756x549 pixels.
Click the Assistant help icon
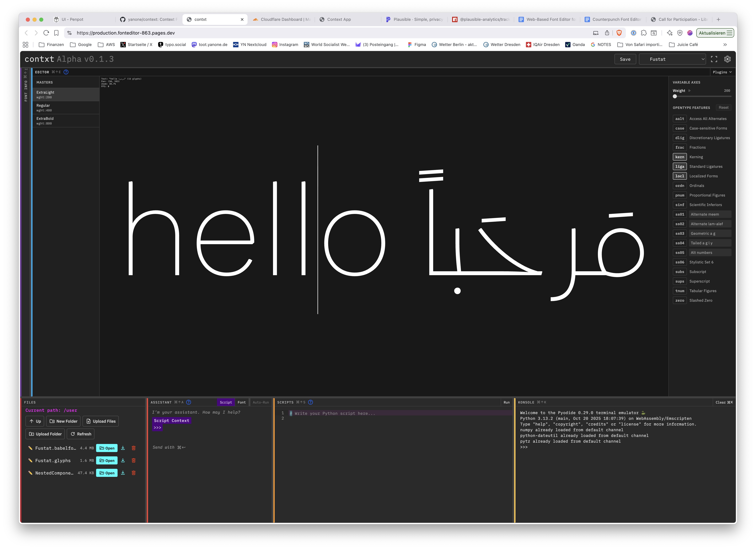189,402
